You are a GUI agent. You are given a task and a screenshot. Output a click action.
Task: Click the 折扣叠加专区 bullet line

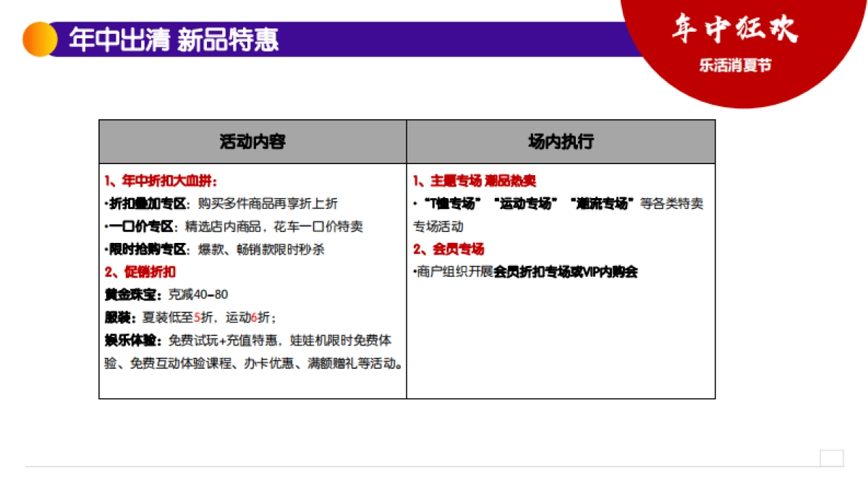(221, 204)
